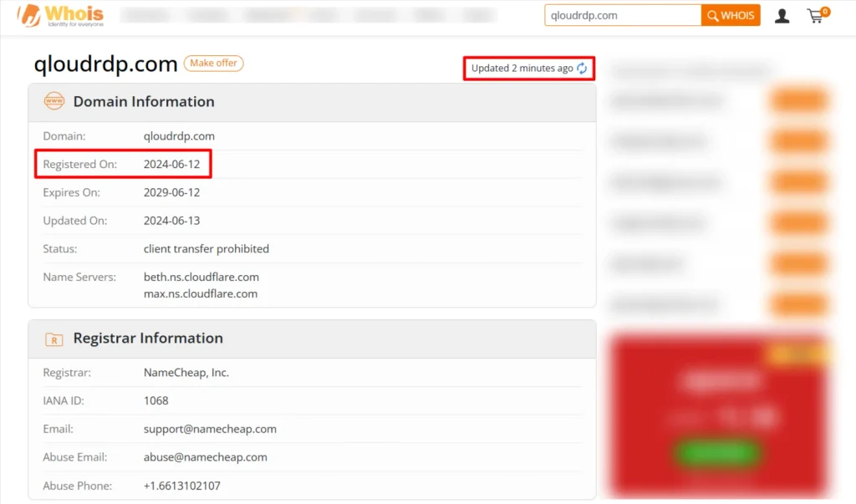Click the Name Servers: label

tap(79, 277)
